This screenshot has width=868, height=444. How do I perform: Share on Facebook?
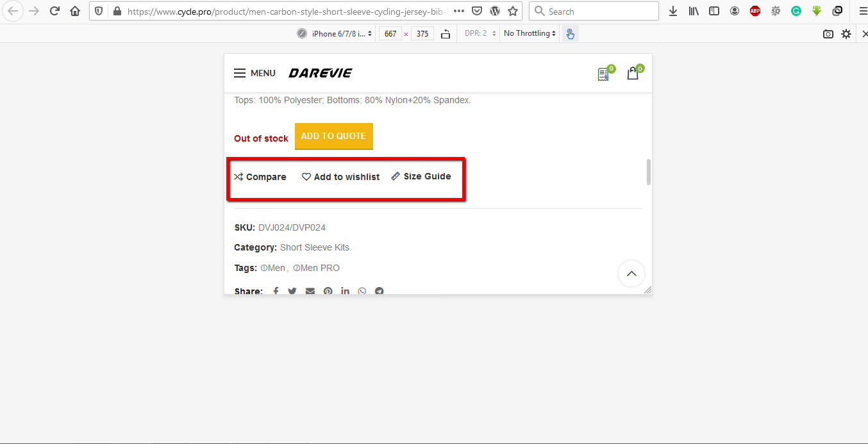(x=276, y=291)
